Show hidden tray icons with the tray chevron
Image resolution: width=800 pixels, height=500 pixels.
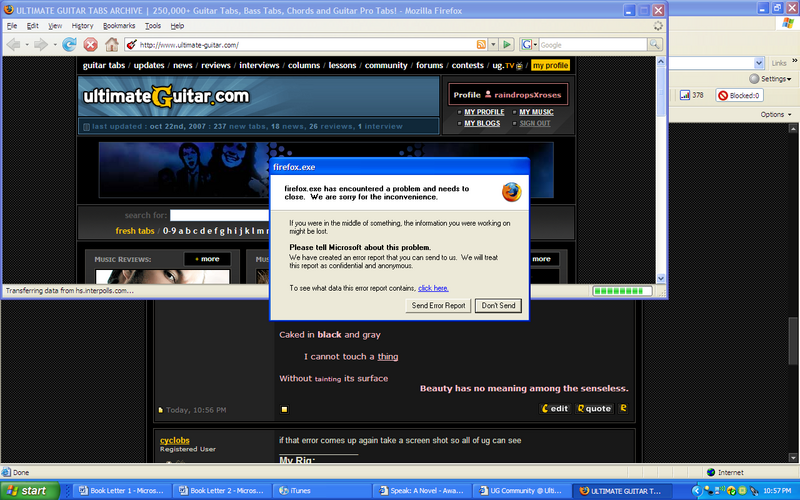tap(696, 491)
